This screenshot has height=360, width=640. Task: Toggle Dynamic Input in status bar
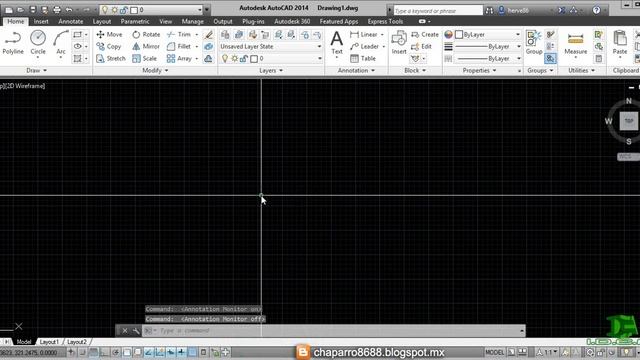171,352
